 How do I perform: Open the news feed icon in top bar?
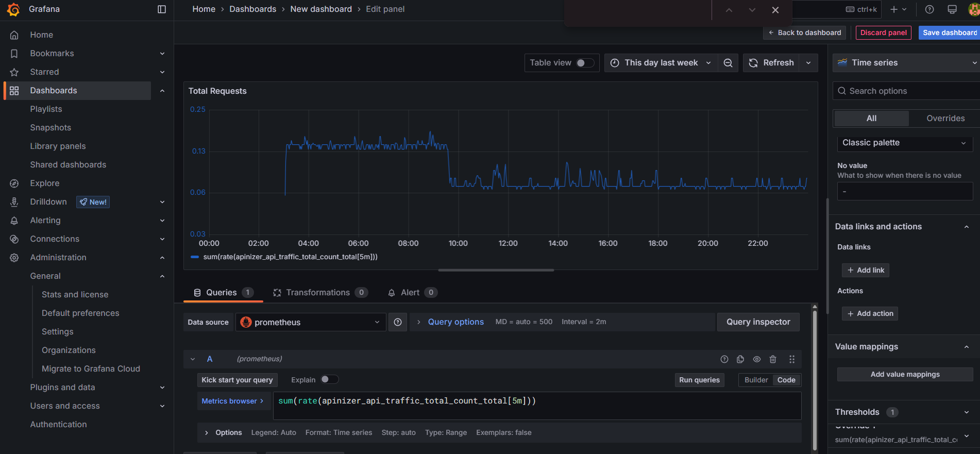952,9
